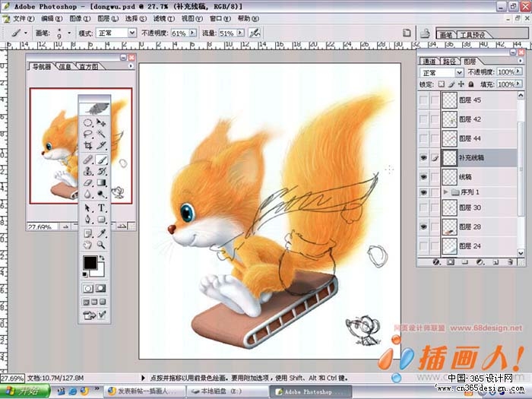532x399 pixels.
Task: Open 本地磁盘 (E:) taskbar button
Action: pos(226,391)
